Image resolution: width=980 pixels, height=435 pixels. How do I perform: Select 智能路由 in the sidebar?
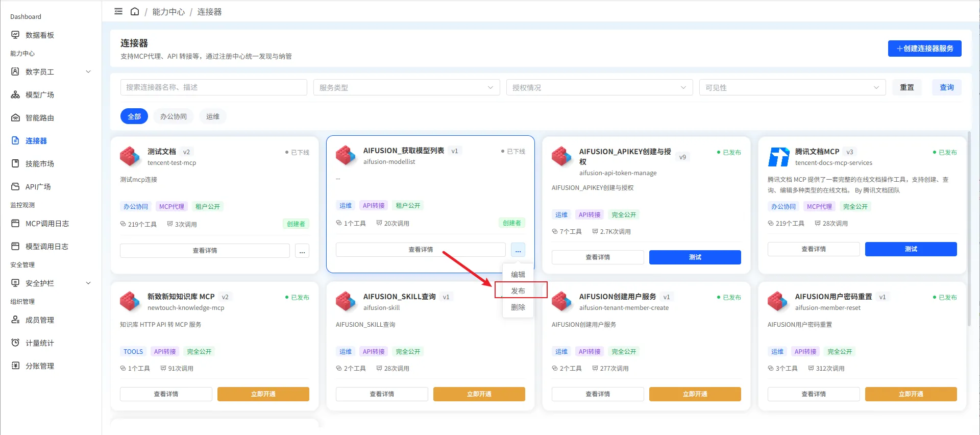40,117
